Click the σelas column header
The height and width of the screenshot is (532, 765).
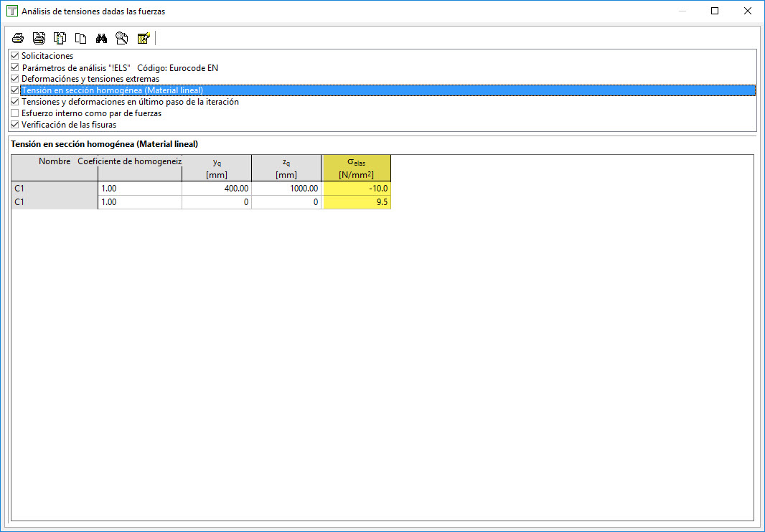click(x=356, y=167)
